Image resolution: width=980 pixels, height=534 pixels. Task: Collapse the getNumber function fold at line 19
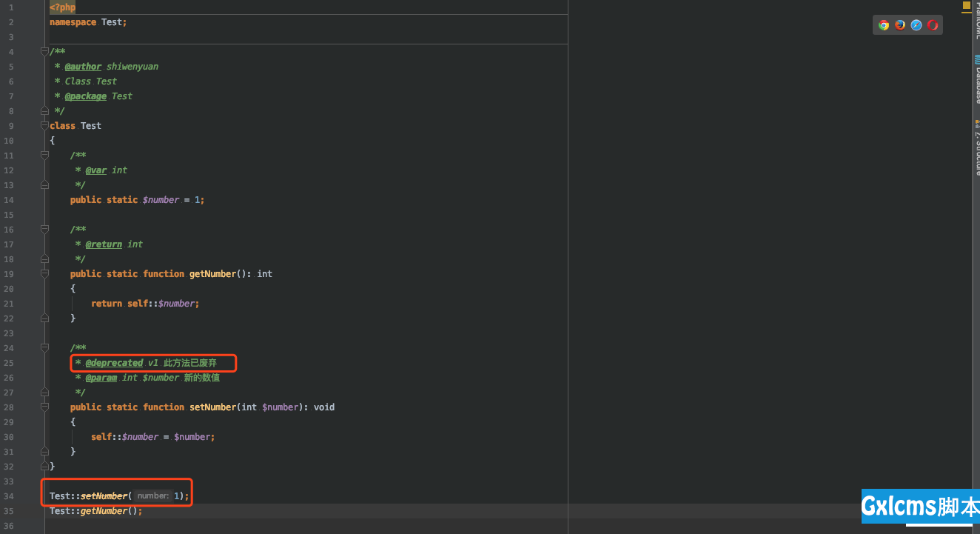pyautogui.click(x=44, y=274)
